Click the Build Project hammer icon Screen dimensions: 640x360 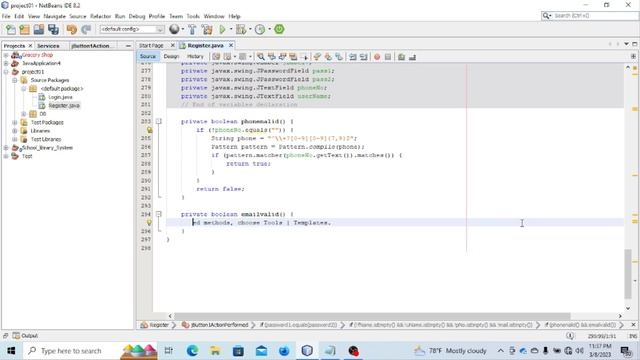point(192,29)
